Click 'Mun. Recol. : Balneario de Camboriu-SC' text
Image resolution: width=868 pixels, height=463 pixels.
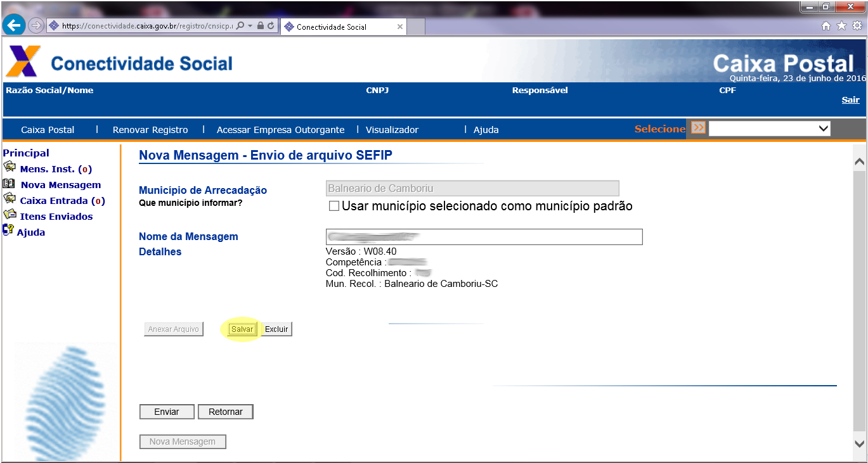tap(411, 284)
